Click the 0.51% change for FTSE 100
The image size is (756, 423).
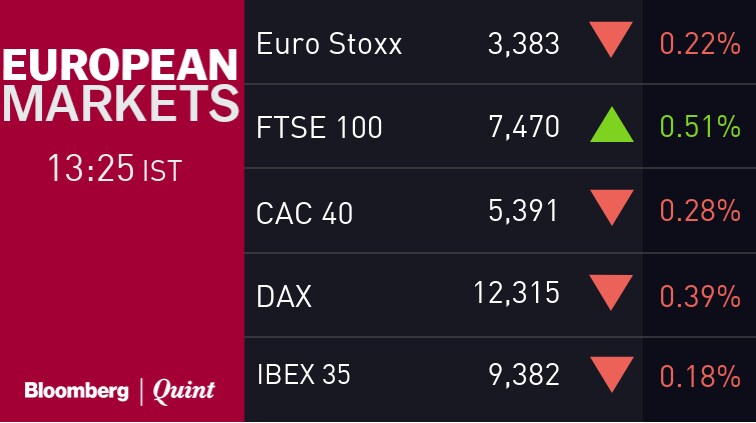699,128
